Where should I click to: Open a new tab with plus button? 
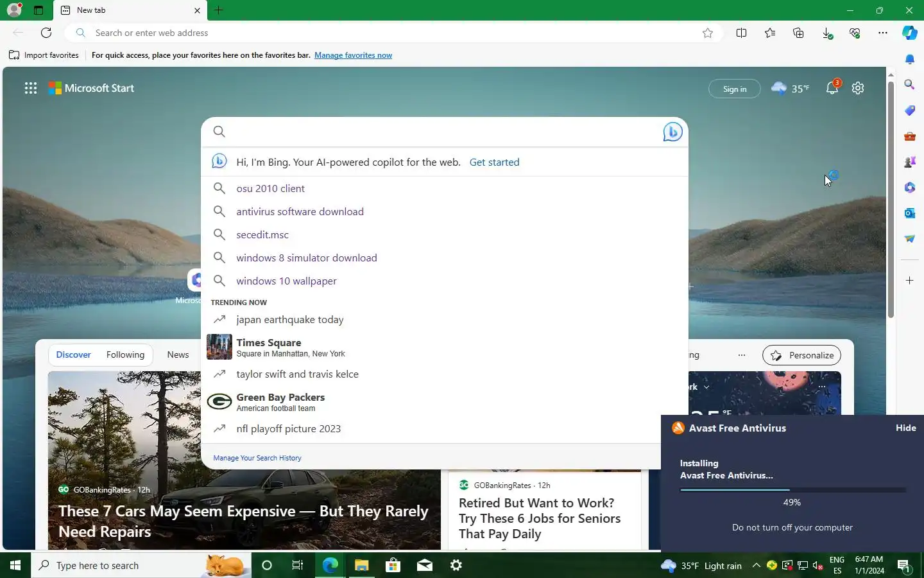[219, 10]
